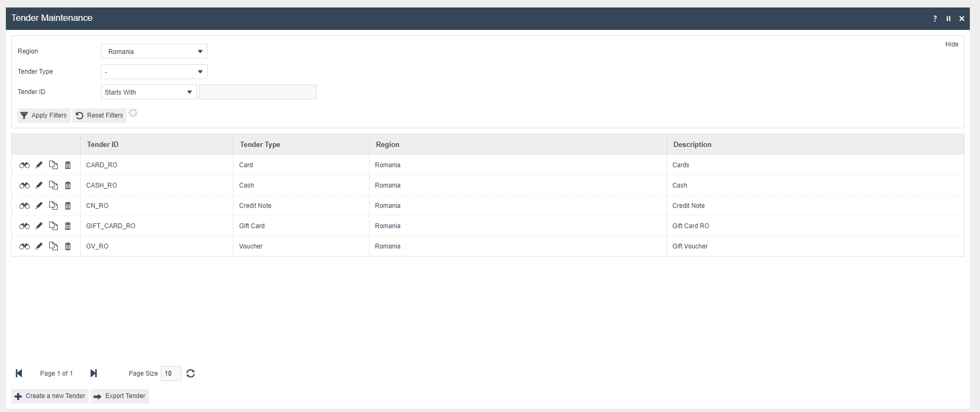Sort by Description column header
This screenshot has height=412, width=980.
(x=692, y=145)
